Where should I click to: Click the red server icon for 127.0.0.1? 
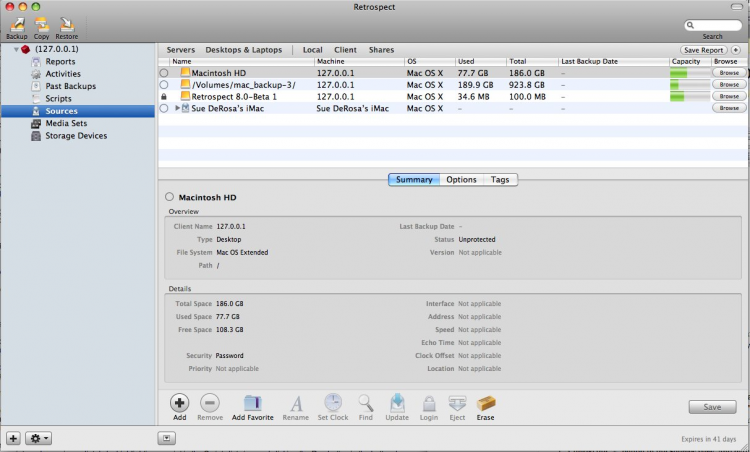click(x=25, y=49)
